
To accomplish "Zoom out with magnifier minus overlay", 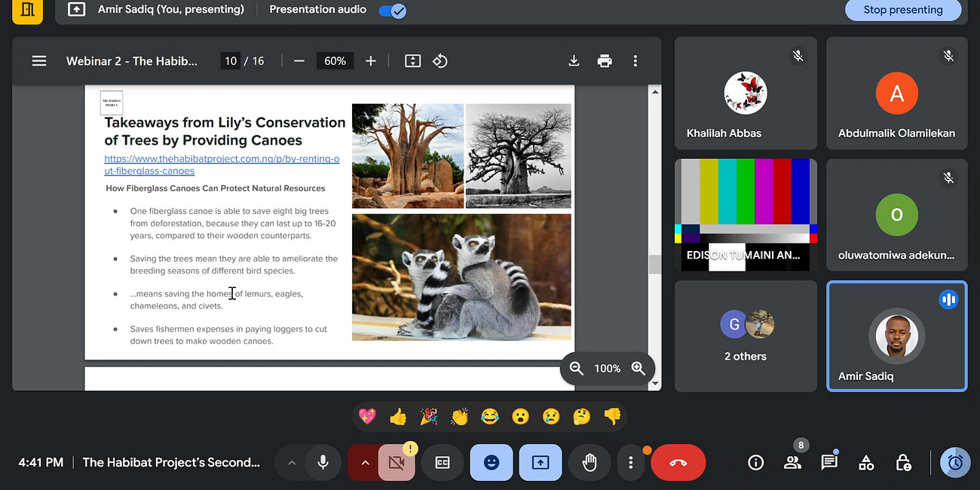I will tap(577, 368).
